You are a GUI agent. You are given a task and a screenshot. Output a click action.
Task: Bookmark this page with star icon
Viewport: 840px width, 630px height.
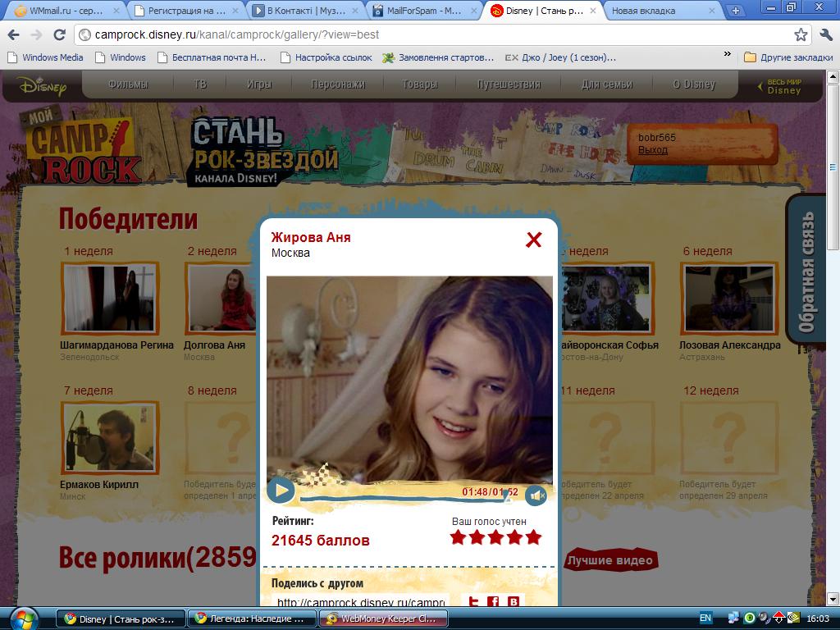click(x=801, y=34)
